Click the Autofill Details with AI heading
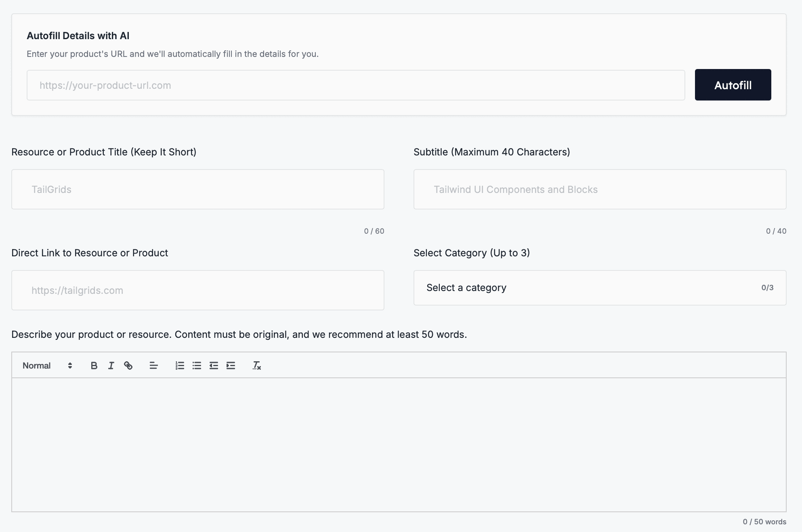The height and width of the screenshot is (532, 802). click(78, 36)
